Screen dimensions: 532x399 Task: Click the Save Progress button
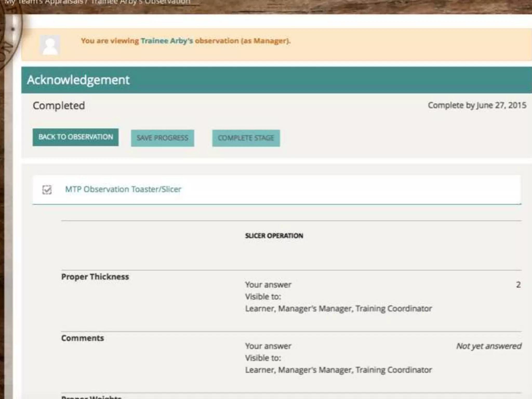coord(162,138)
